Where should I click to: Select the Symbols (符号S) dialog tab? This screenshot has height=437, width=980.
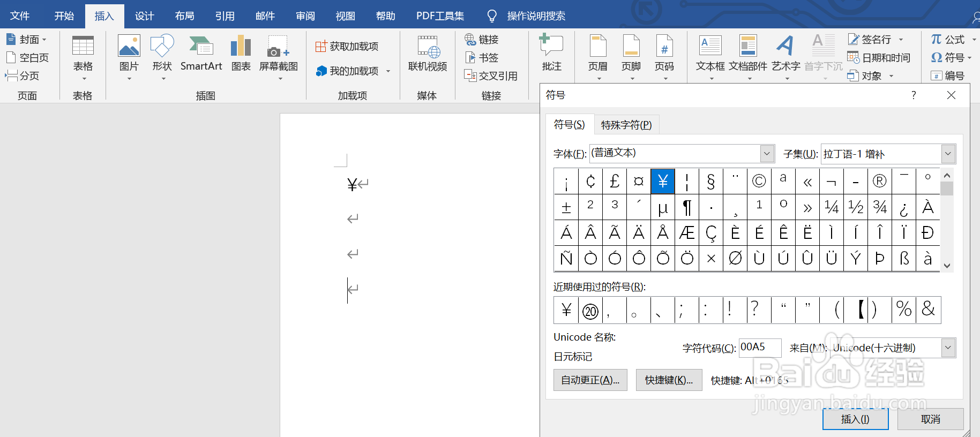coord(569,124)
